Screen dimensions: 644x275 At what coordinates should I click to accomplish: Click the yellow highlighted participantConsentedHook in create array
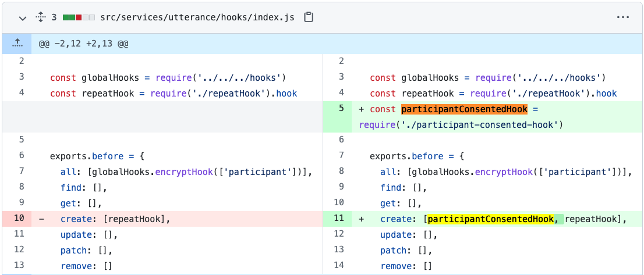[x=491, y=219]
